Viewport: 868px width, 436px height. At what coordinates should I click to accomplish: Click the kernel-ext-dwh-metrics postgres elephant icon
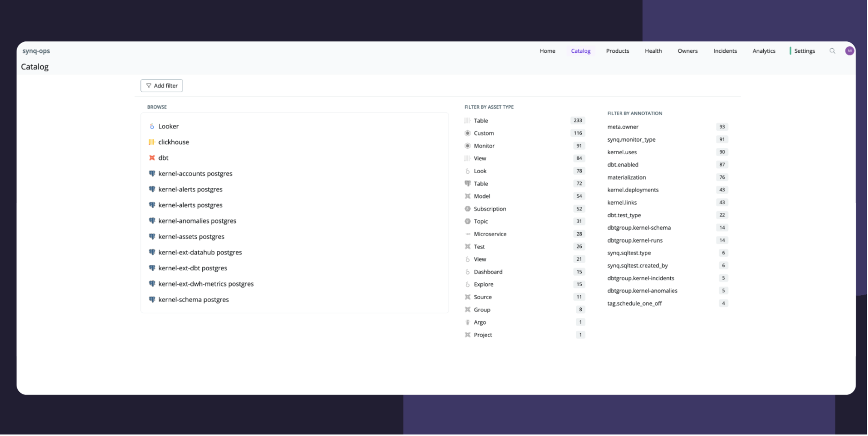(152, 284)
